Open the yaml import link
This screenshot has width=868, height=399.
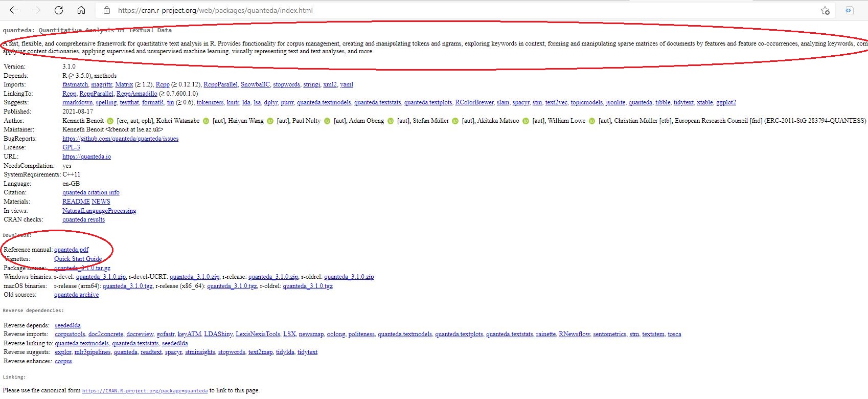click(347, 84)
